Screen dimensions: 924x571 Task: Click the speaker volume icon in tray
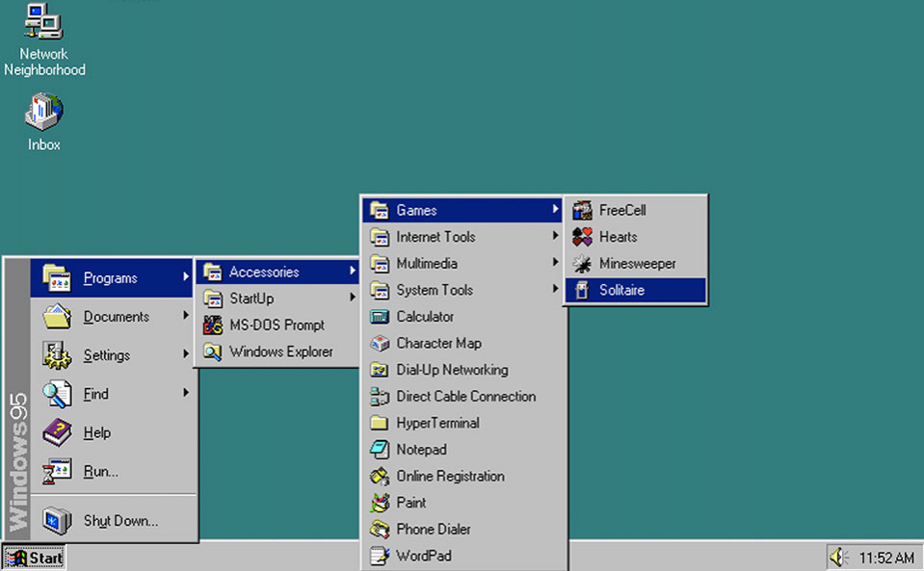point(837,558)
